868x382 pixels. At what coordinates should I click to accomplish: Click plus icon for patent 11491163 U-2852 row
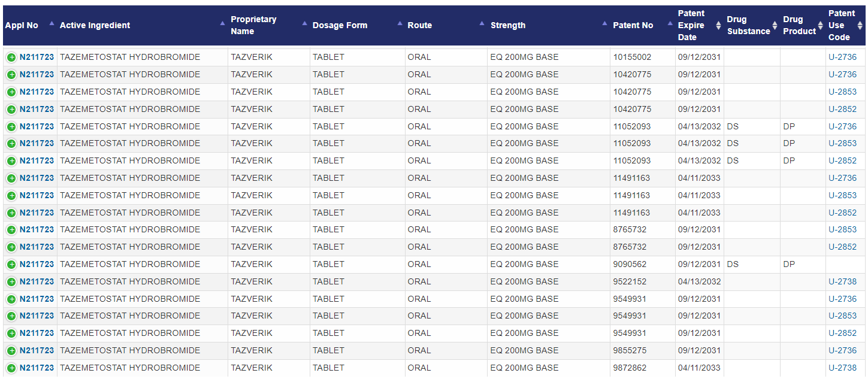point(11,213)
